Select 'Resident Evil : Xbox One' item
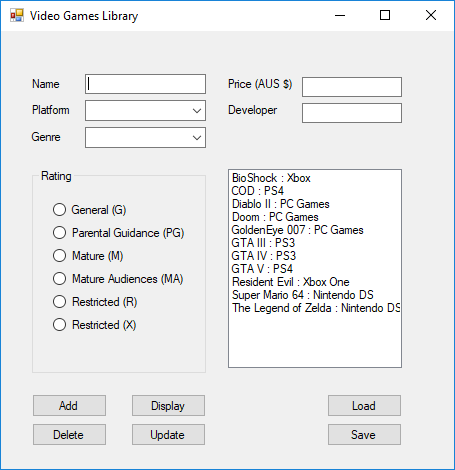Viewport: 455px width, 470px height. (315, 282)
